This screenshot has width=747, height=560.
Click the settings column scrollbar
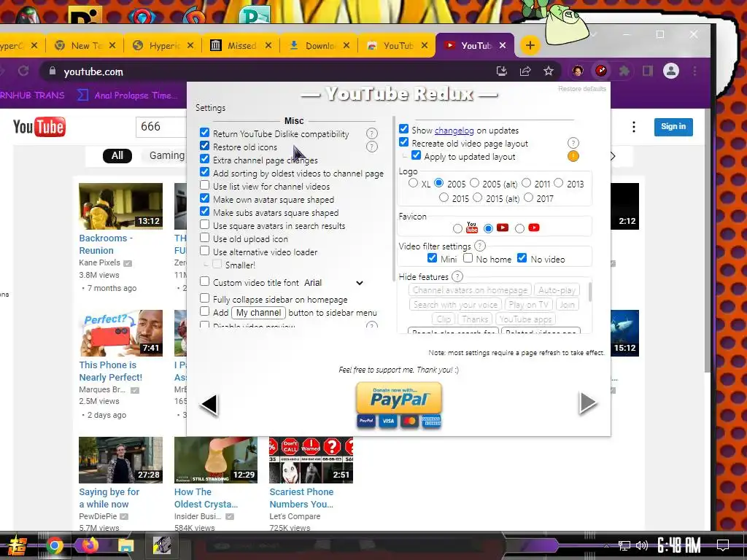pyautogui.click(x=393, y=198)
